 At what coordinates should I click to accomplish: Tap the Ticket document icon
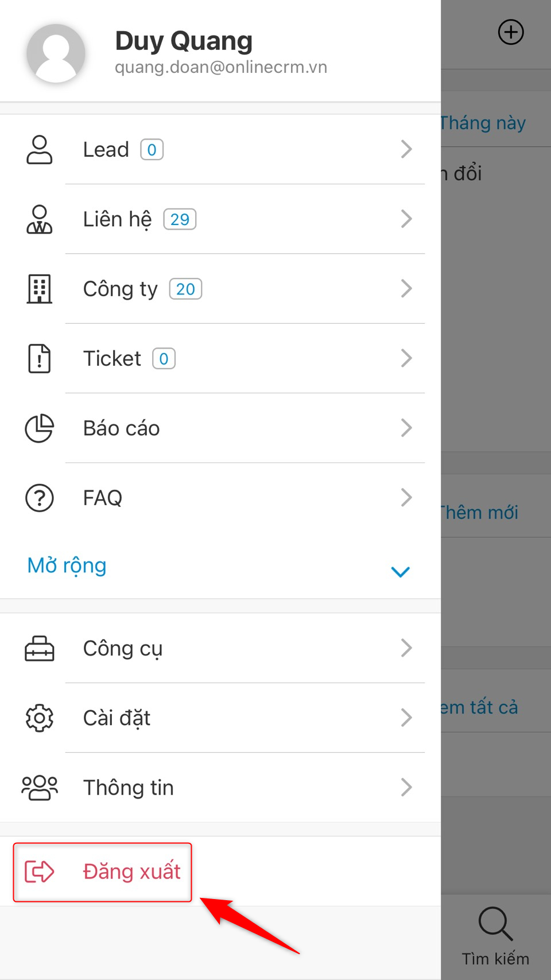click(39, 359)
